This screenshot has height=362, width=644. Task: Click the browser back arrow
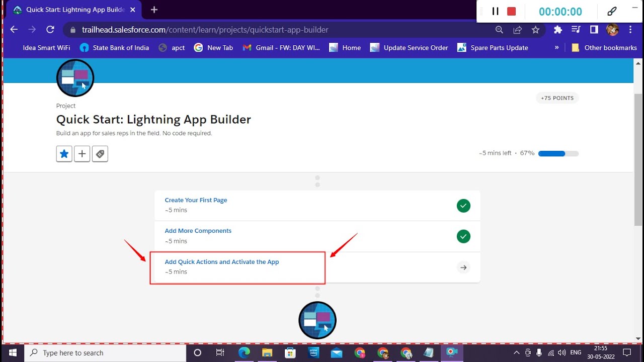tap(14, 30)
